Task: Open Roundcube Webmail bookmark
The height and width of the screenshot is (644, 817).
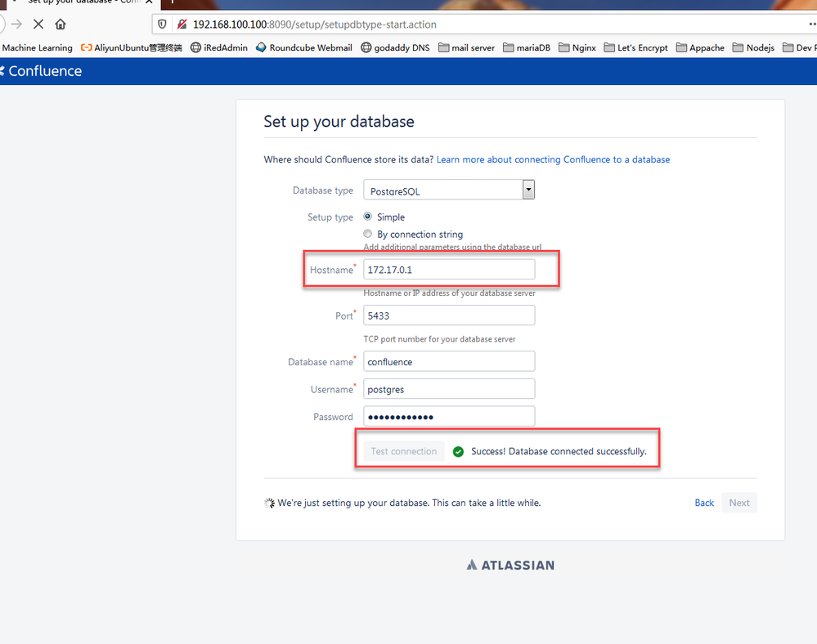Action: click(x=303, y=47)
